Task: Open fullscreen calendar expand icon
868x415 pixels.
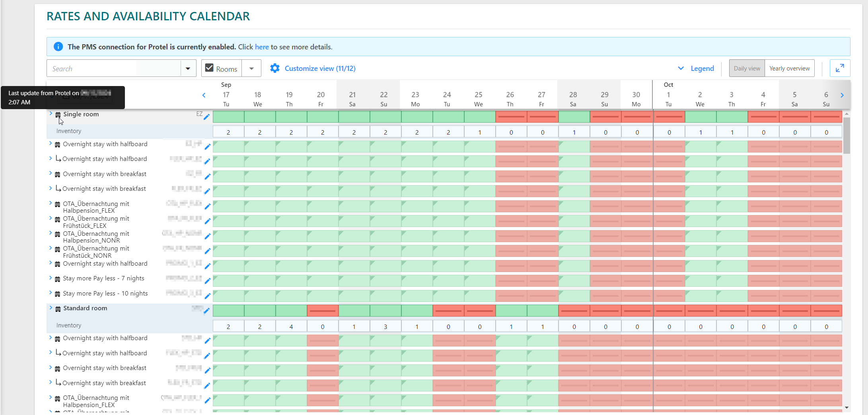Action: point(840,68)
